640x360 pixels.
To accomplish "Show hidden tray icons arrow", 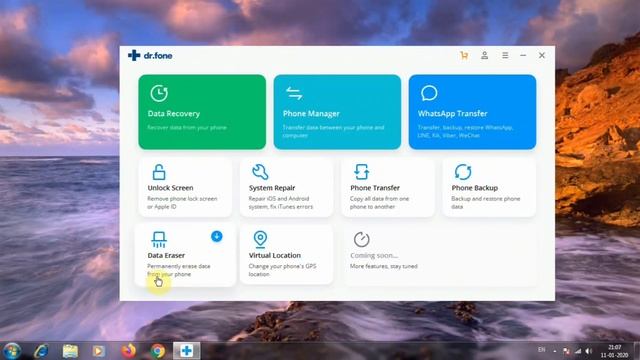I will [555, 351].
